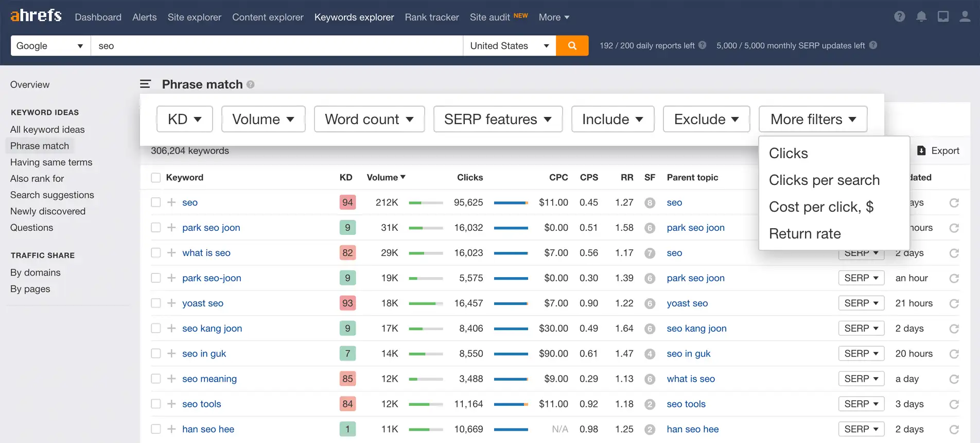980x443 pixels.
Task: Open the KD filter dropdown
Action: pos(184,119)
